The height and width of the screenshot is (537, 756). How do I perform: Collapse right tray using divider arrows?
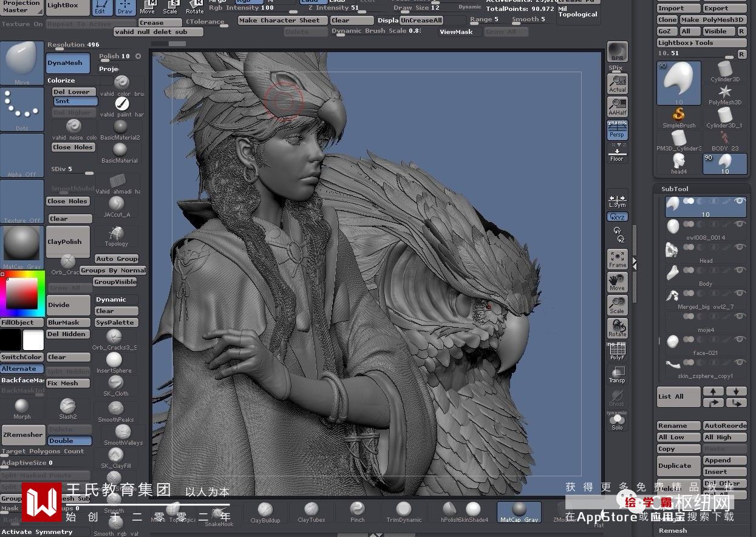click(x=635, y=262)
